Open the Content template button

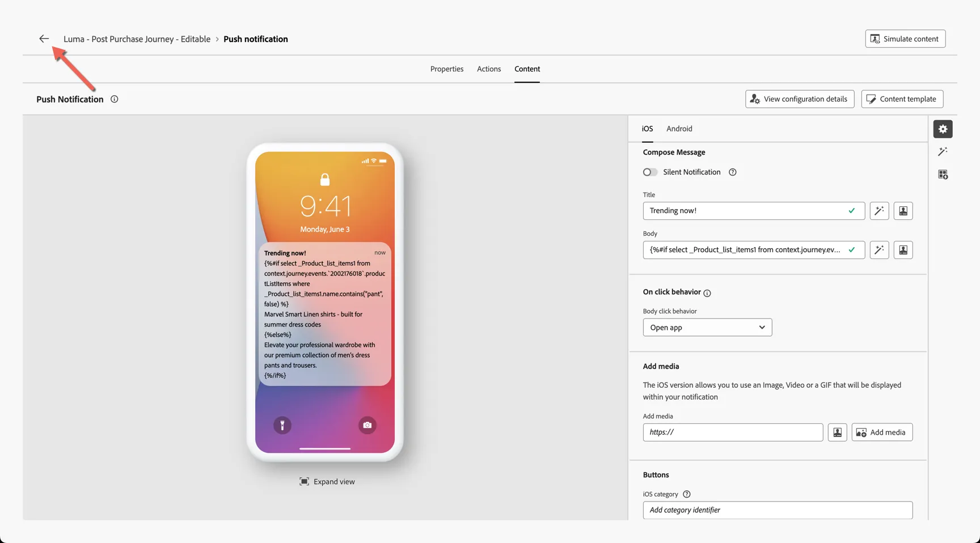click(902, 99)
